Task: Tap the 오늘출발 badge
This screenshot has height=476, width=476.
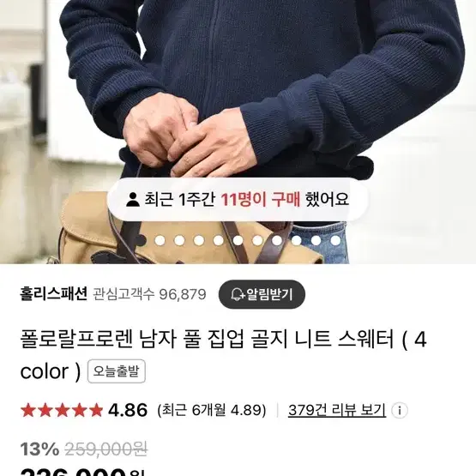Action: coord(117,371)
